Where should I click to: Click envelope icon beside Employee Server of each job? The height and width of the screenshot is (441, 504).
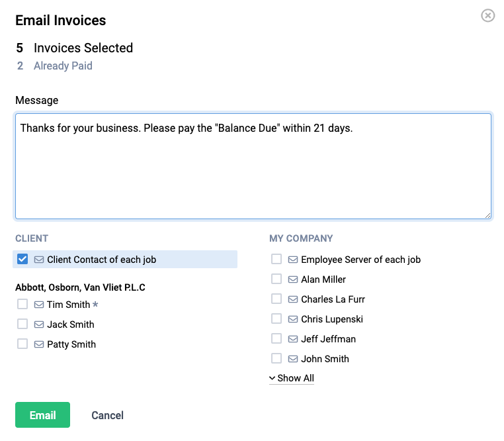293,260
